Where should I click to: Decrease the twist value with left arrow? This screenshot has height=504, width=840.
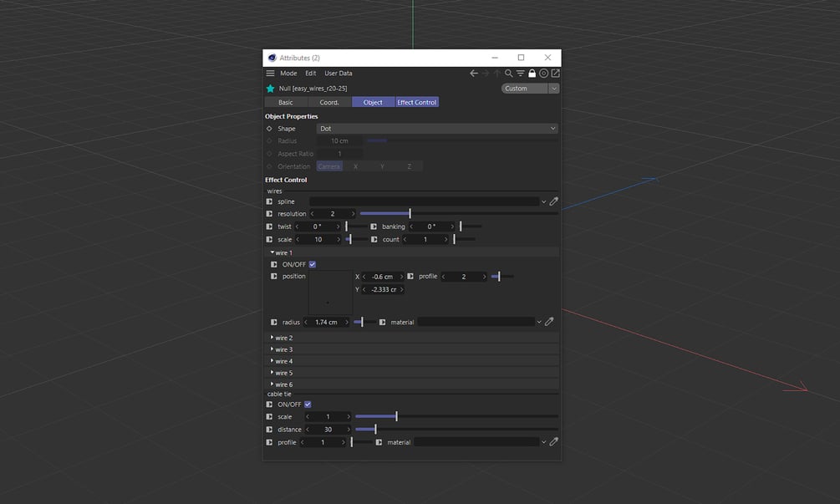pyautogui.click(x=298, y=227)
